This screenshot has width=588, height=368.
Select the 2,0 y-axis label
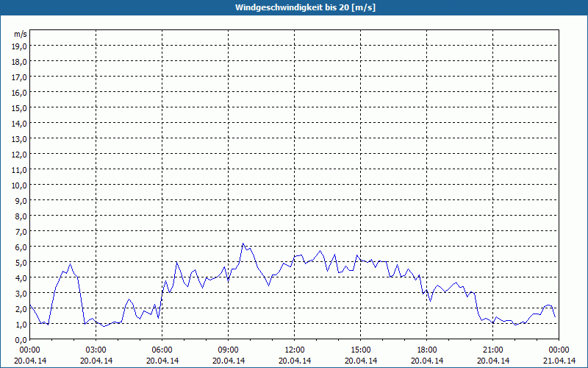21,309
